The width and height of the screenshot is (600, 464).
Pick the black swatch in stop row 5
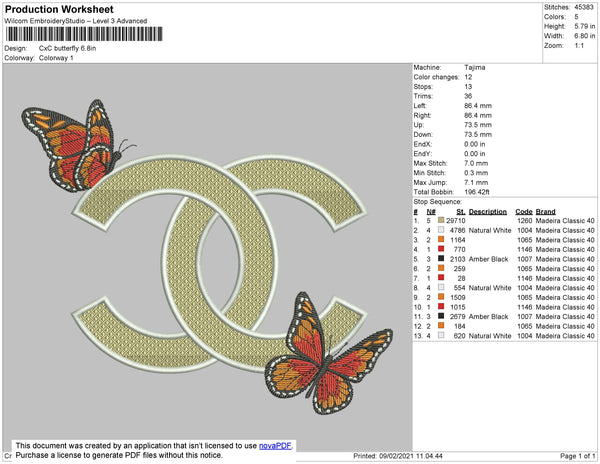[441, 259]
